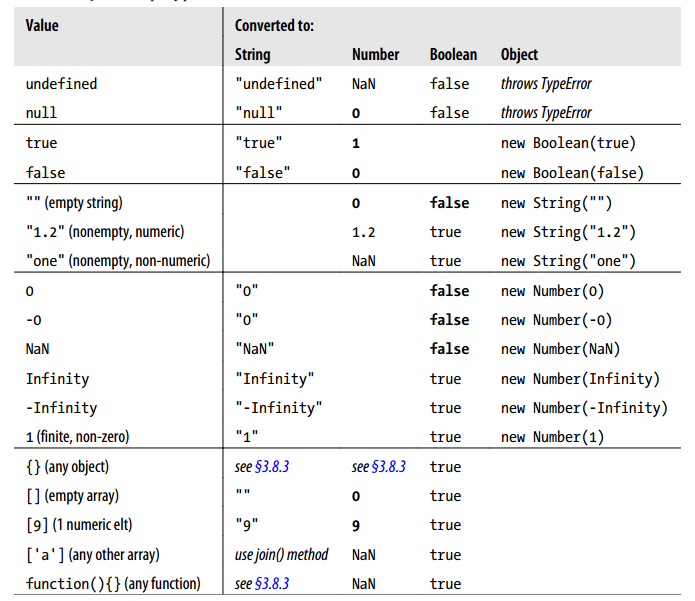Click the "Object" column header

(x=519, y=55)
